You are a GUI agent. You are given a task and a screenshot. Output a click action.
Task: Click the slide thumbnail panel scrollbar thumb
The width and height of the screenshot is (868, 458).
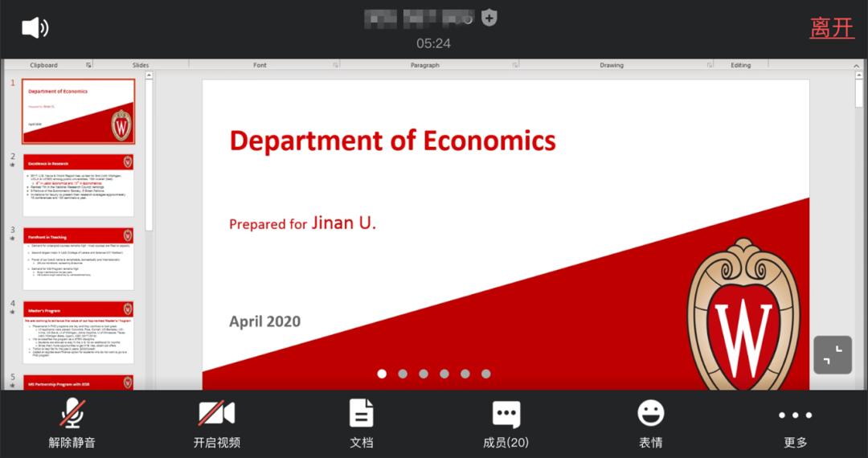click(x=149, y=155)
